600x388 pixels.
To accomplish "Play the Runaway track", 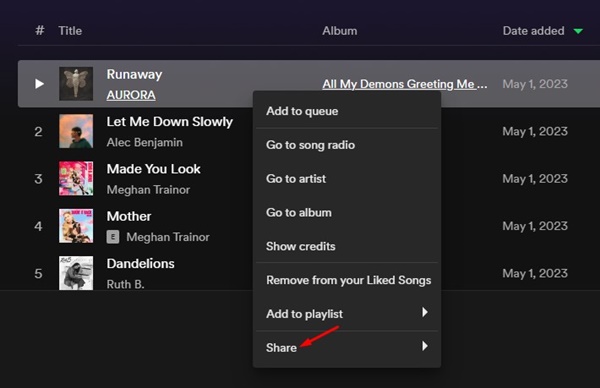I will tap(39, 84).
